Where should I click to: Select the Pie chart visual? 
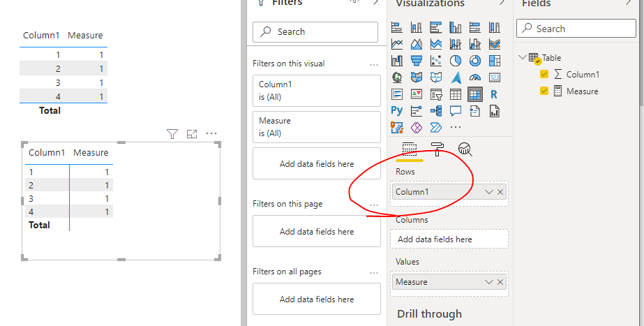coord(456,61)
